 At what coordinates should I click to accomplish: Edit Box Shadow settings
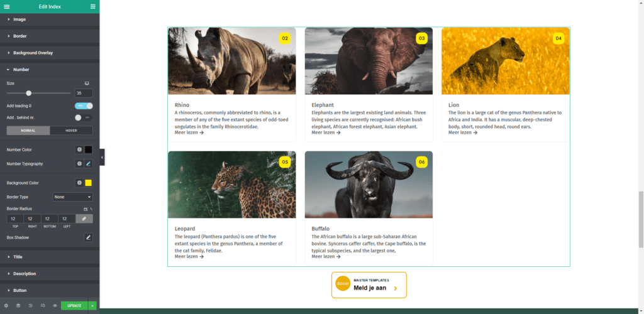click(89, 237)
